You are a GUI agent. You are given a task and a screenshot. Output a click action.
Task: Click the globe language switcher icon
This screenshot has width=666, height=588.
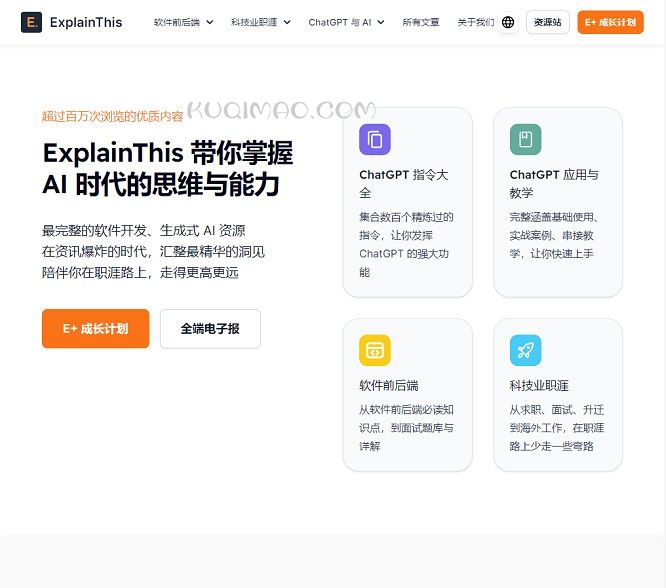pos(508,22)
